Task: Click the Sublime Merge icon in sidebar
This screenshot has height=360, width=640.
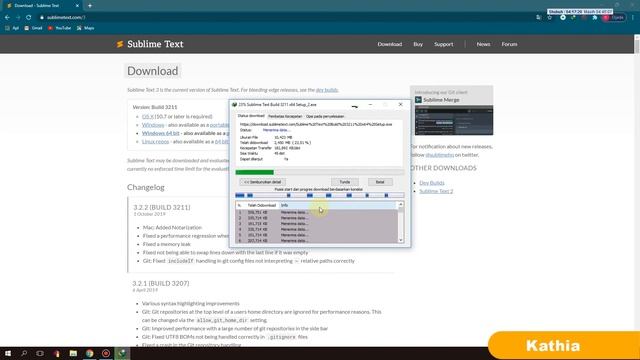Action: (418, 100)
